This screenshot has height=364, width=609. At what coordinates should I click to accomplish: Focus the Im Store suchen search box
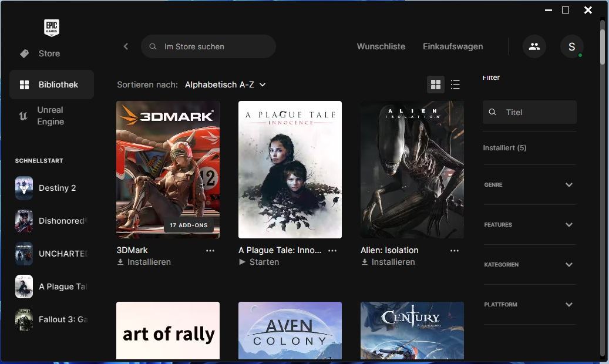pos(208,46)
